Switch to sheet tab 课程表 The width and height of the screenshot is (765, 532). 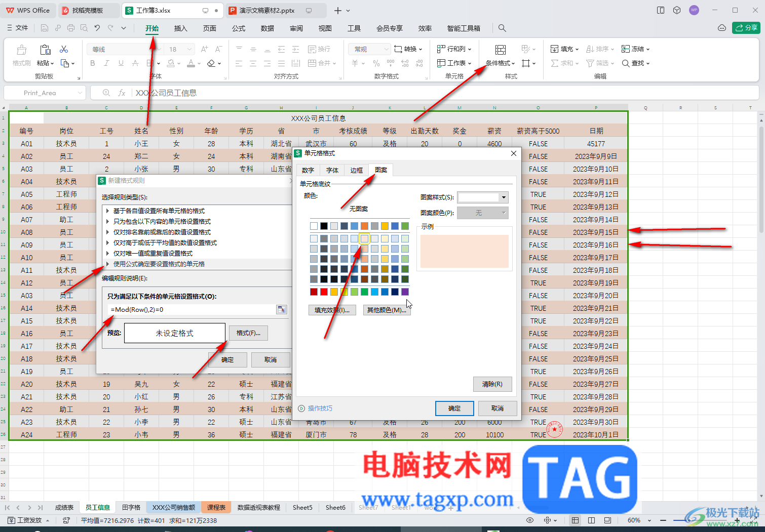pyautogui.click(x=216, y=507)
